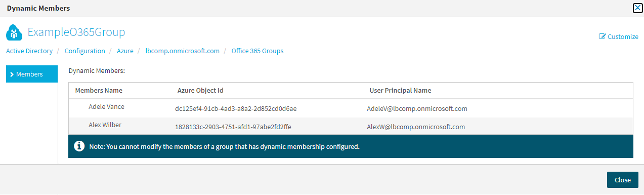Click the info icon in the note bar
This screenshot has height=195, width=644.
(x=79, y=146)
